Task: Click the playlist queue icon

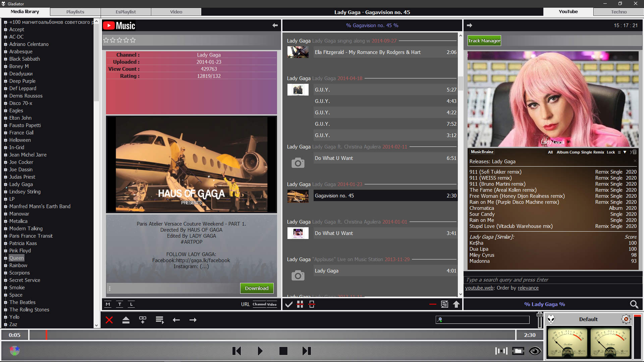Action: coord(160,320)
